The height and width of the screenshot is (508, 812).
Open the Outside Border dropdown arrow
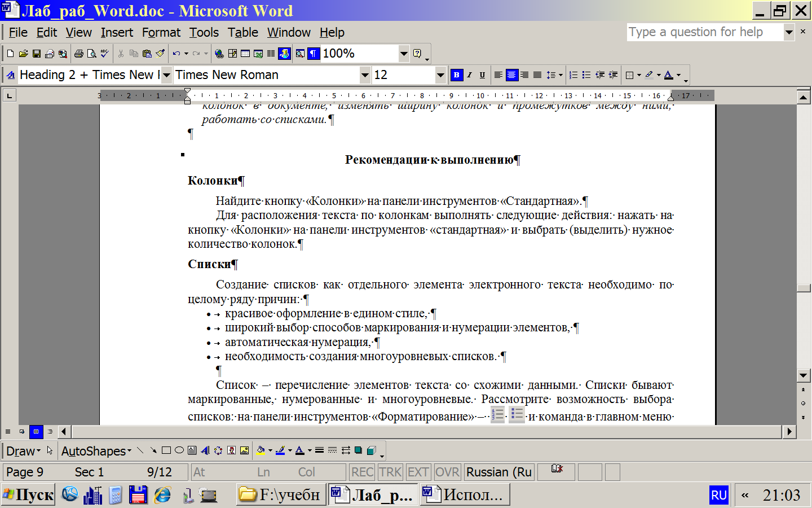pyautogui.click(x=639, y=75)
